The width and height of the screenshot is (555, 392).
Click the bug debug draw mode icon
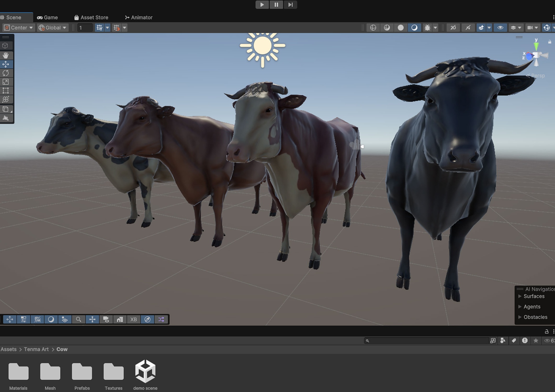point(427,27)
